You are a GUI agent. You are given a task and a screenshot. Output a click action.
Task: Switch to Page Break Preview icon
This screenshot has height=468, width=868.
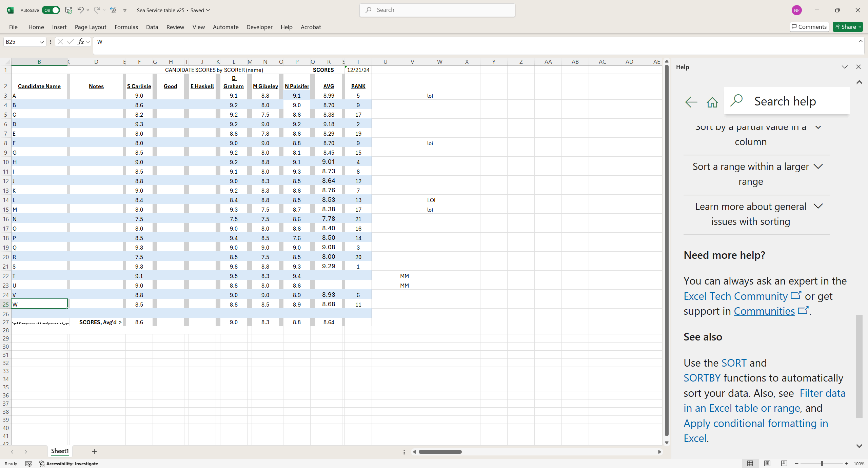coord(784,464)
